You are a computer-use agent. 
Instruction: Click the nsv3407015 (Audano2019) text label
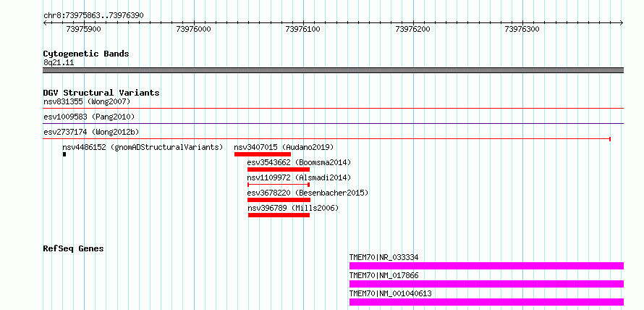[284, 147]
